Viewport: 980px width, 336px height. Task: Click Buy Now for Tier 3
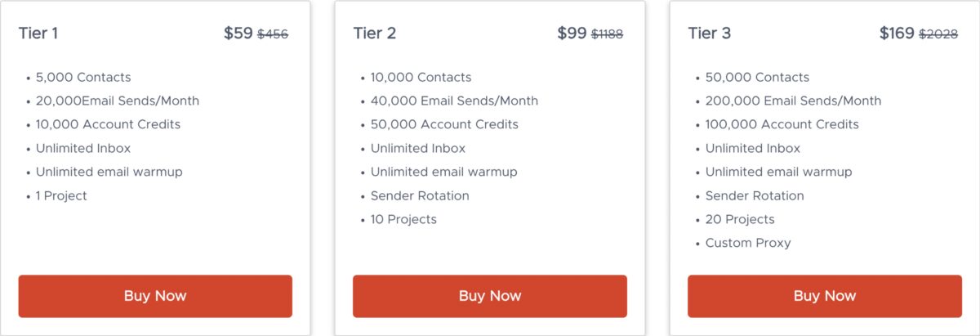tap(825, 296)
